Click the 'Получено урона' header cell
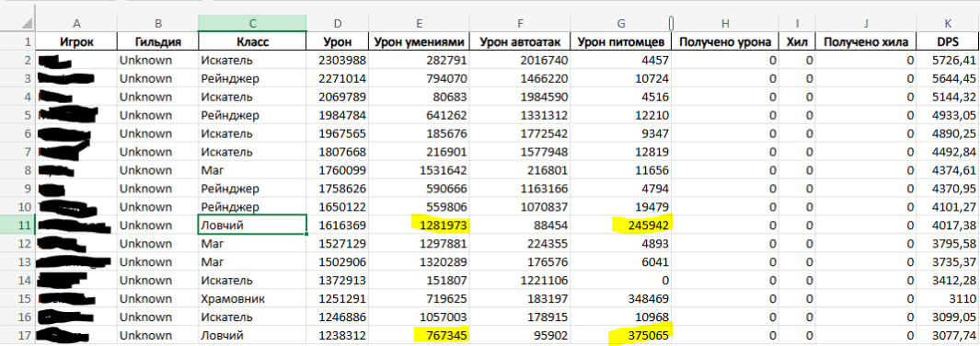Viewport: 980px width, 346px height. click(x=725, y=41)
